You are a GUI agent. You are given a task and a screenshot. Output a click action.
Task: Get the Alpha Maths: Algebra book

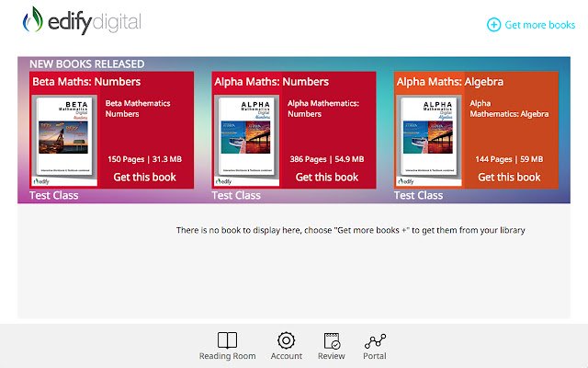(x=509, y=178)
